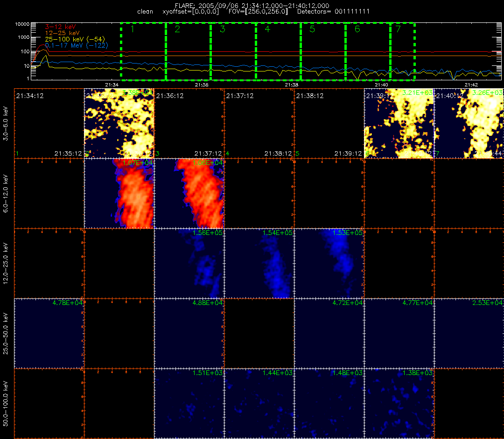Screen dimensions: 504x439
Task: Click the 'clean' algorithm label
Action: tap(145, 12)
